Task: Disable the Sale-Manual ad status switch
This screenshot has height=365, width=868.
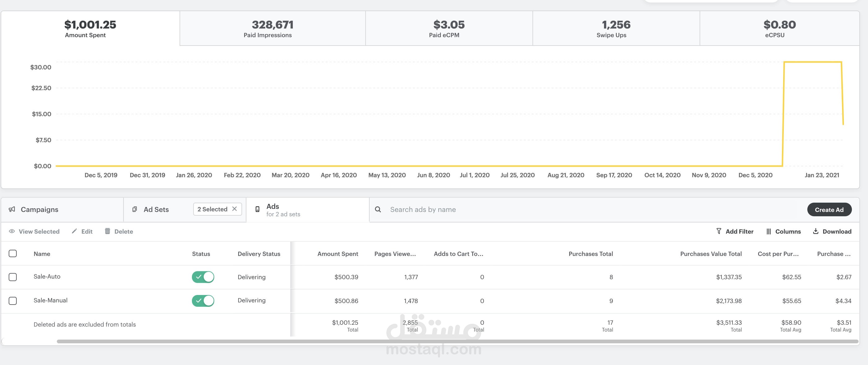Action: point(203,301)
